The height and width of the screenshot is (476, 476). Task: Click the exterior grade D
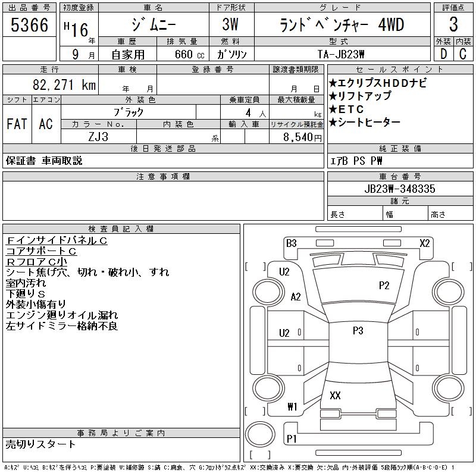(443, 54)
